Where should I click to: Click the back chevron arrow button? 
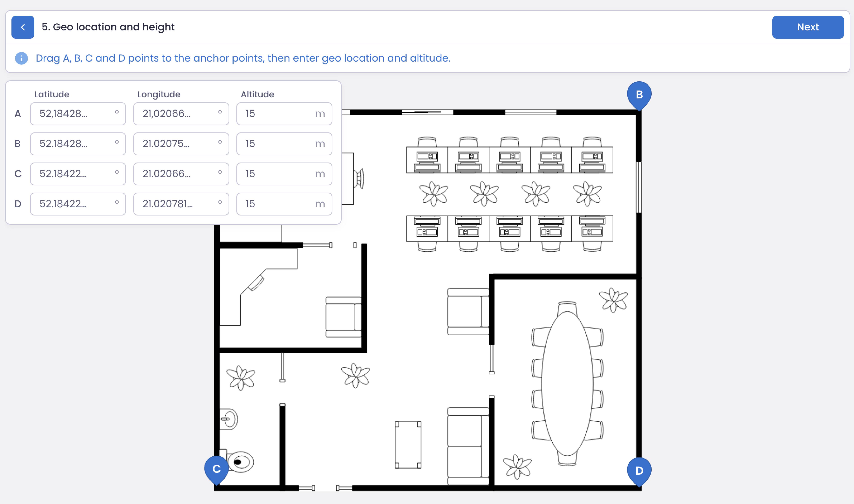pyautogui.click(x=23, y=27)
